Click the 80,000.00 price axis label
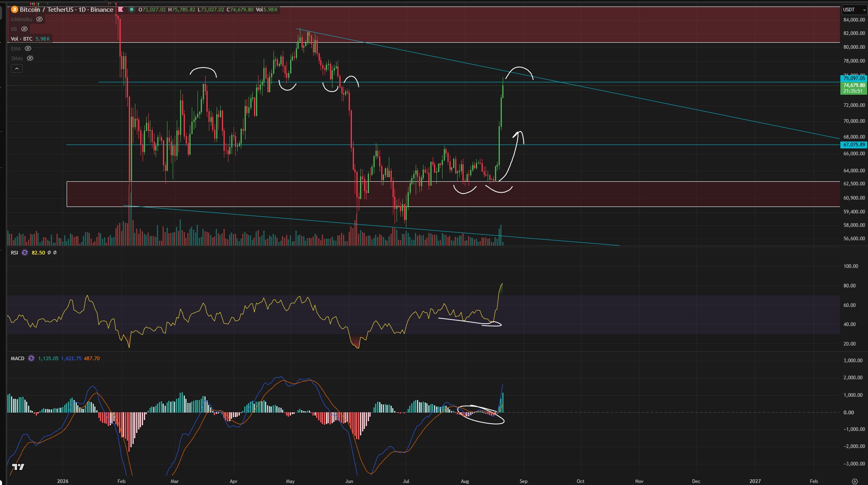The width and height of the screenshot is (868, 485). (854, 47)
